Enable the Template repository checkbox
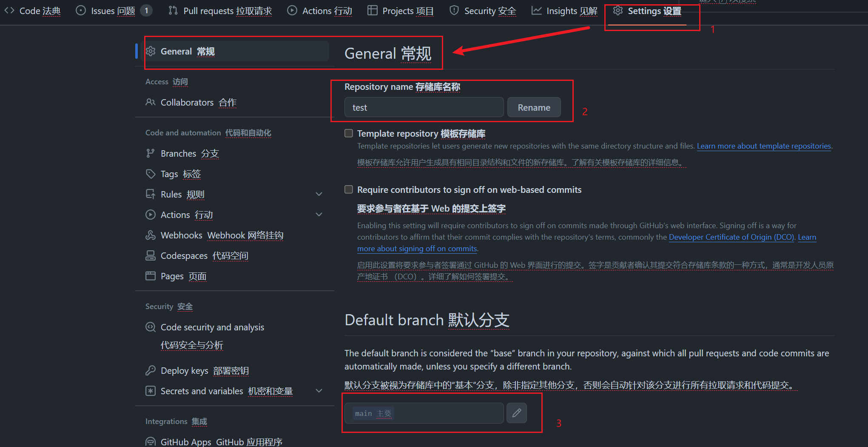 pyautogui.click(x=349, y=133)
